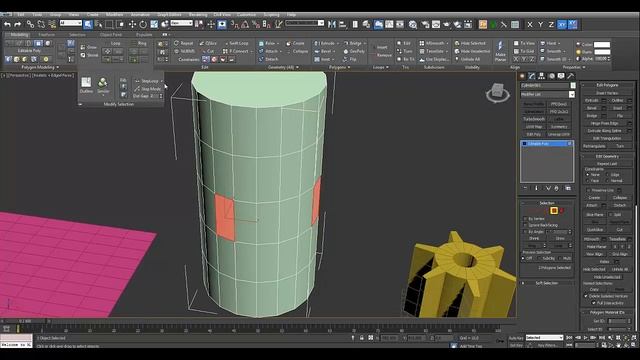Select the Normal constraint radio button
The height and width of the screenshot is (360, 640).
point(608,180)
